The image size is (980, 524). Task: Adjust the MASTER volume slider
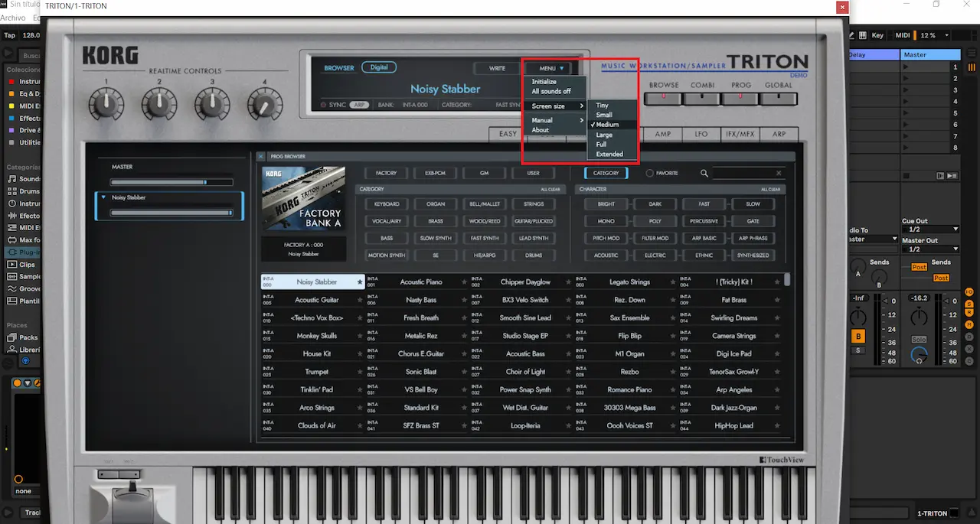point(171,183)
